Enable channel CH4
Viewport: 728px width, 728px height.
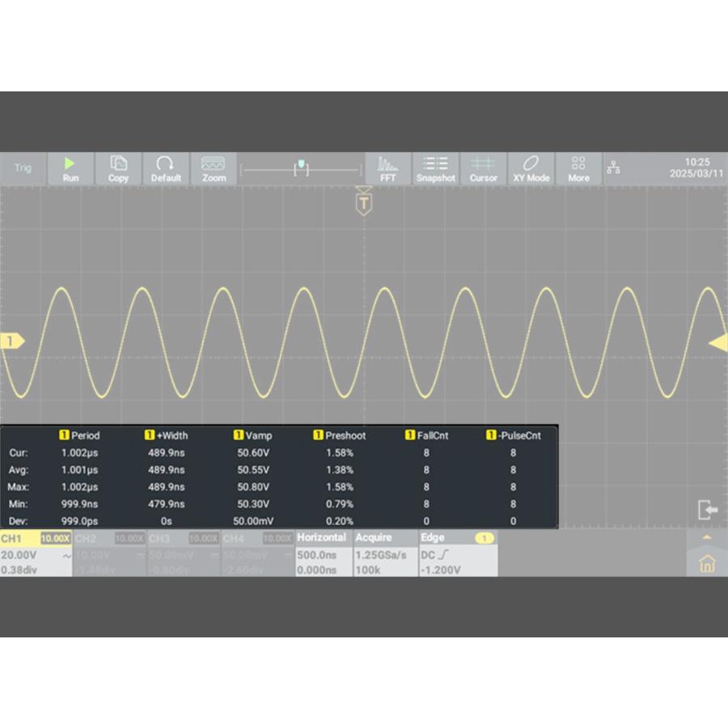click(258, 553)
